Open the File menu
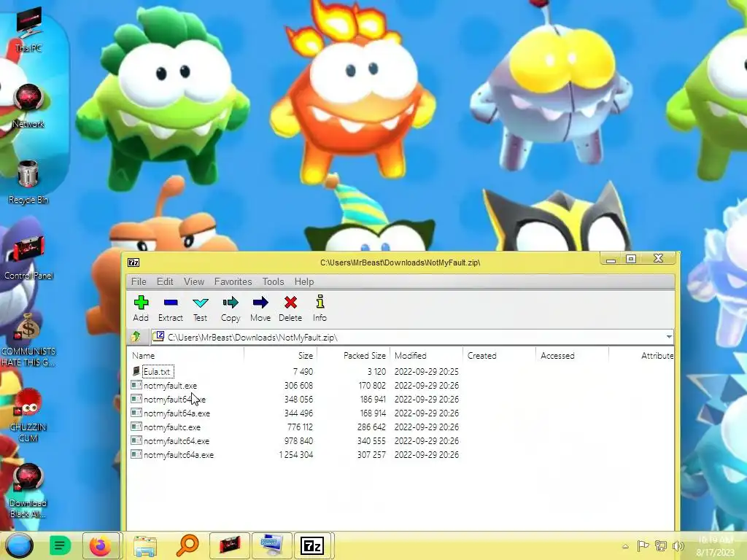 tap(139, 281)
